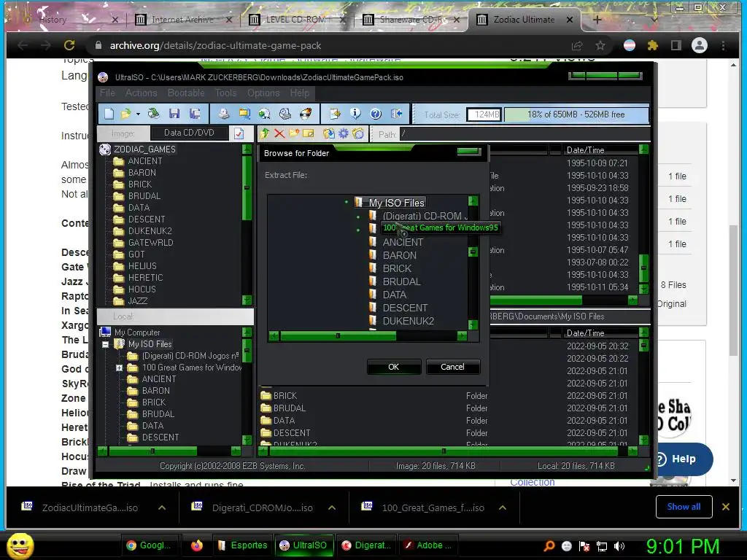The width and height of the screenshot is (747, 560).
Task: Open the UltraISO Help menu
Action: tap(300, 93)
